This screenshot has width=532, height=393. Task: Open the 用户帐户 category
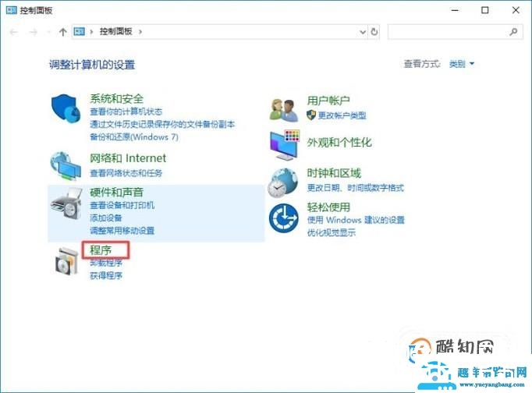(328, 101)
